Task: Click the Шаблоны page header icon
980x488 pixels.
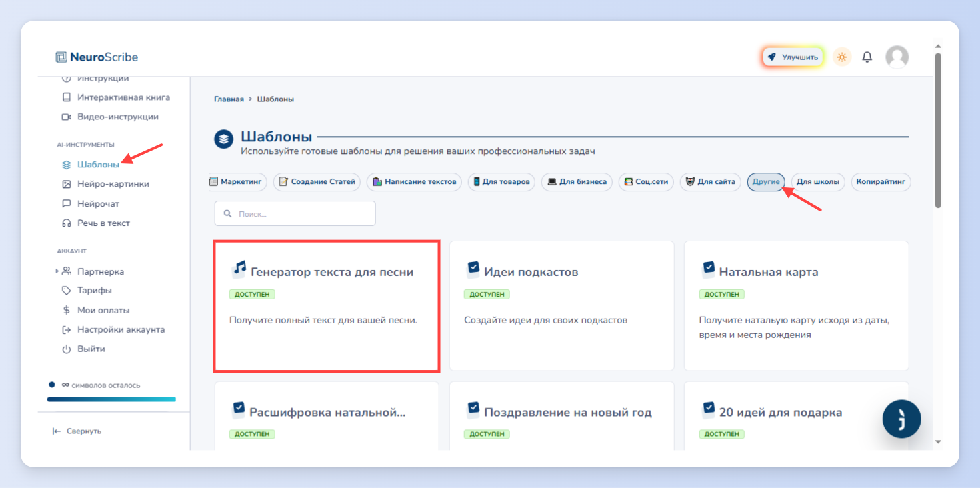Action: 224,139
